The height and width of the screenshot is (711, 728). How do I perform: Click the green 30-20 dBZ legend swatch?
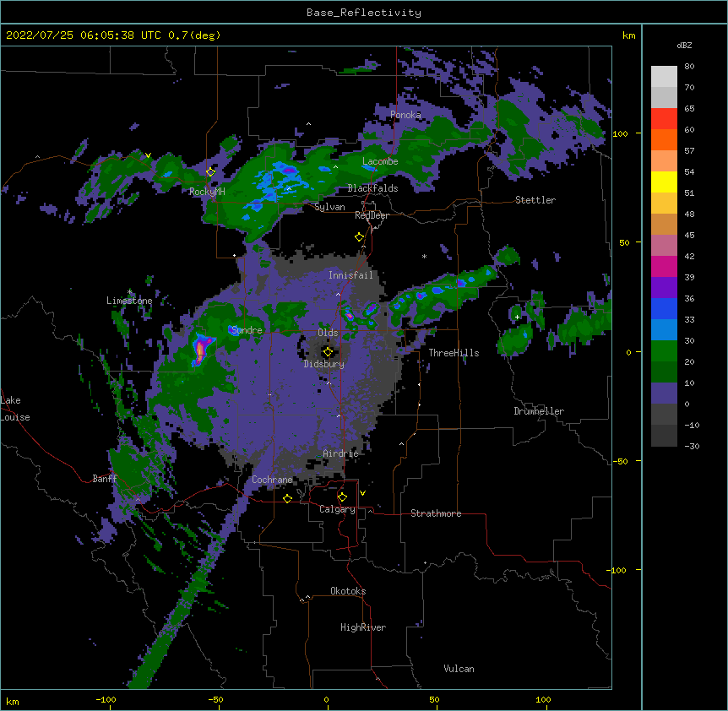[x=664, y=351]
